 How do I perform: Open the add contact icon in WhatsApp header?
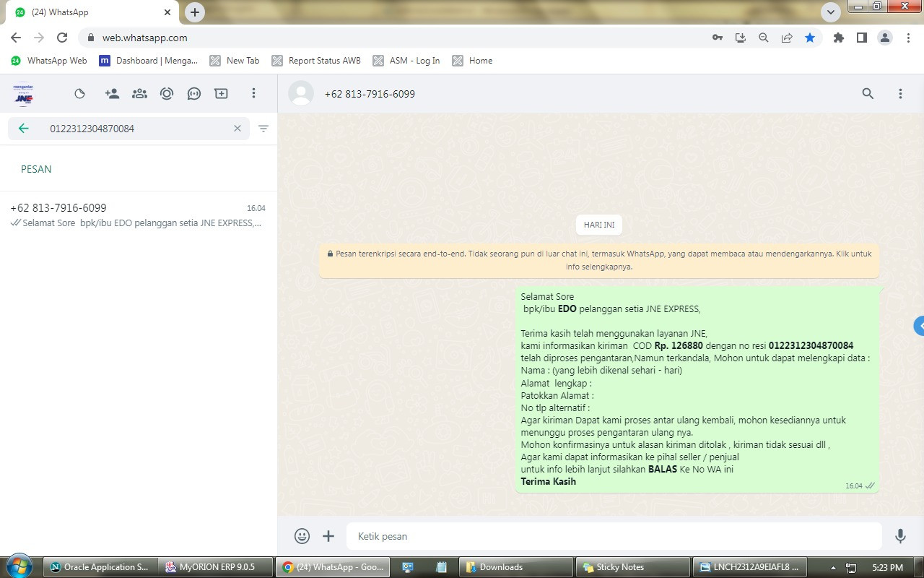coord(112,94)
